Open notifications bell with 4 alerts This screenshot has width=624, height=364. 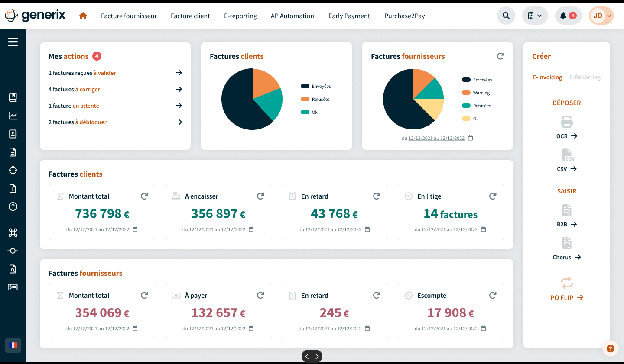568,16
